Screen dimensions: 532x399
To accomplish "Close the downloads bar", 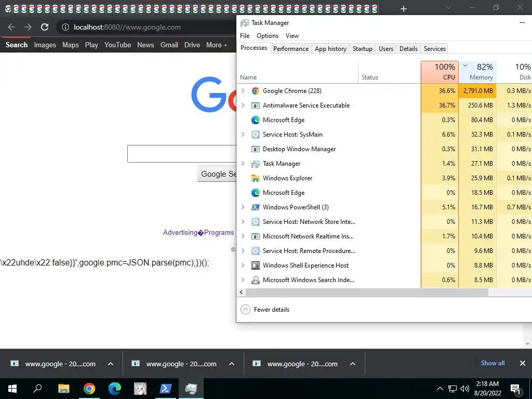I will (x=523, y=363).
